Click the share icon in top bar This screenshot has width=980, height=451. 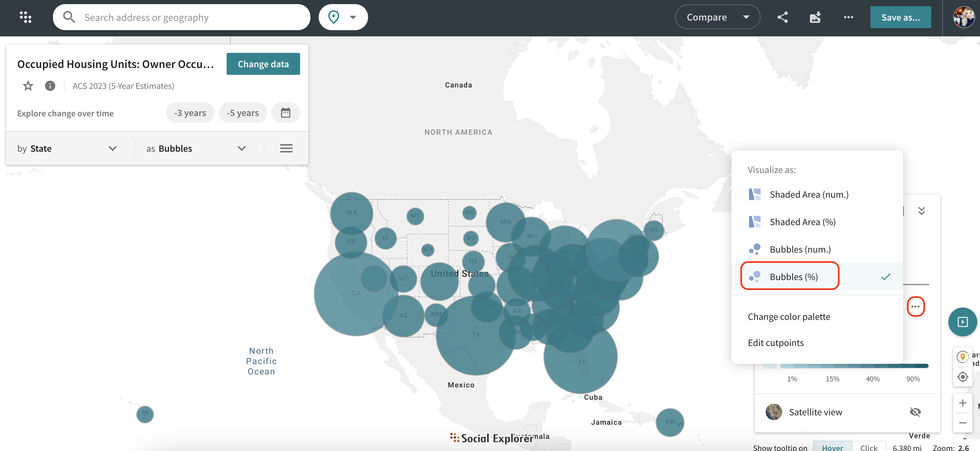point(782,17)
